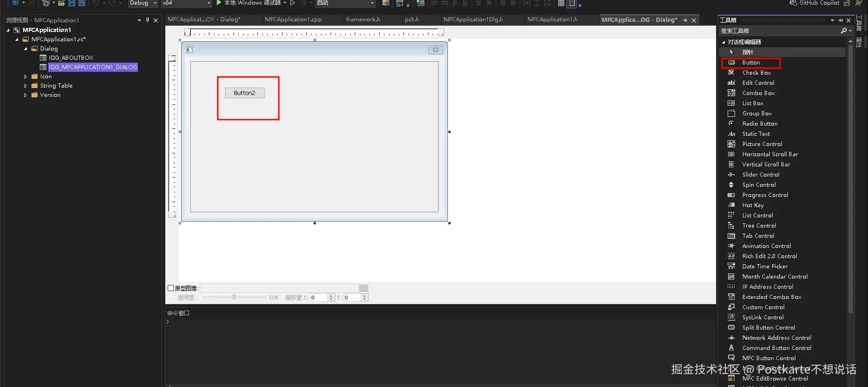Pick the Static Text tool
Screen dimensions: 868x387
(x=756, y=134)
